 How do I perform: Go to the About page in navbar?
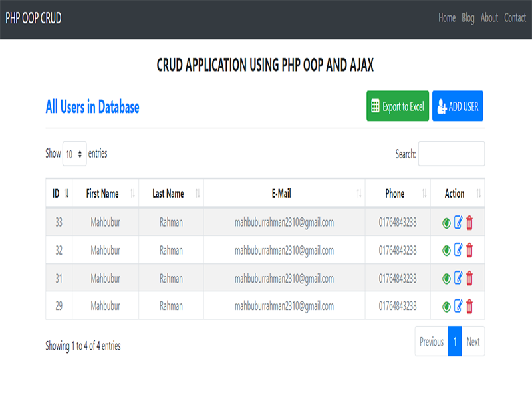(x=489, y=18)
